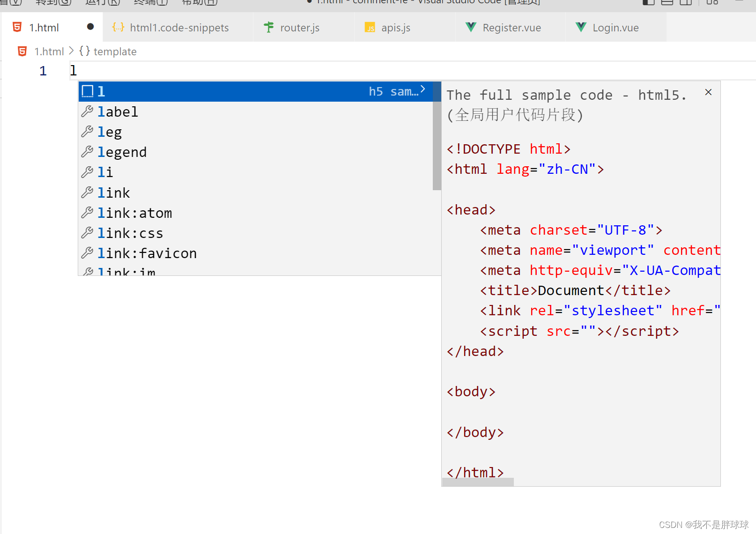The image size is (756, 534).
Task: Click the <script src=""> preview line
Action: [579, 331]
